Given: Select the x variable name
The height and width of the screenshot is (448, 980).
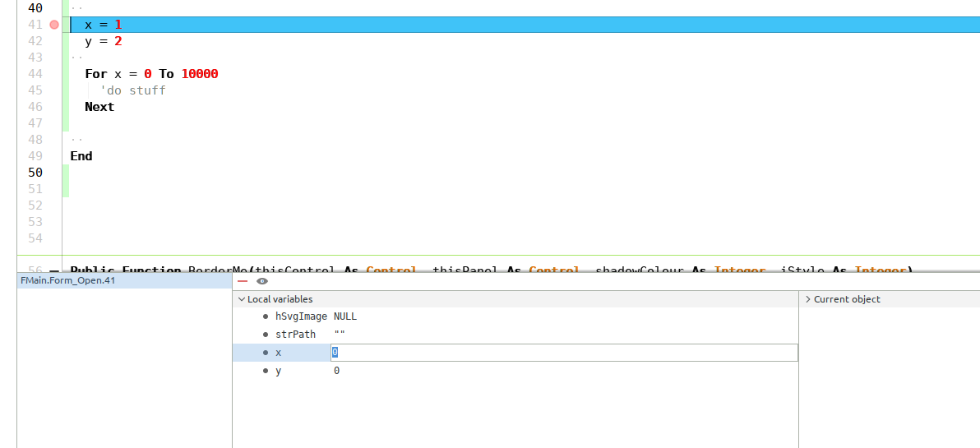Looking at the screenshot, I should coord(279,353).
